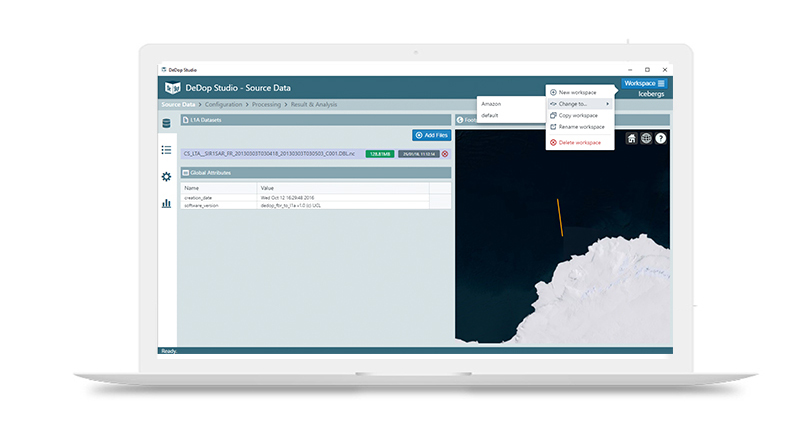805x445 pixels.
Task: Go to the Configuration breadcrumb step
Action: [224, 104]
